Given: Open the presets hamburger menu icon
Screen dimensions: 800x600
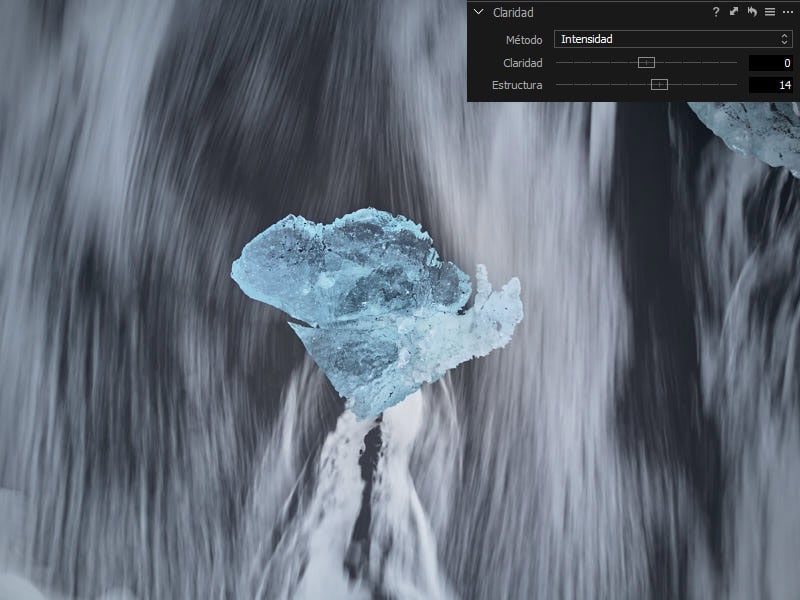Looking at the screenshot, I should tap(769, 12).
